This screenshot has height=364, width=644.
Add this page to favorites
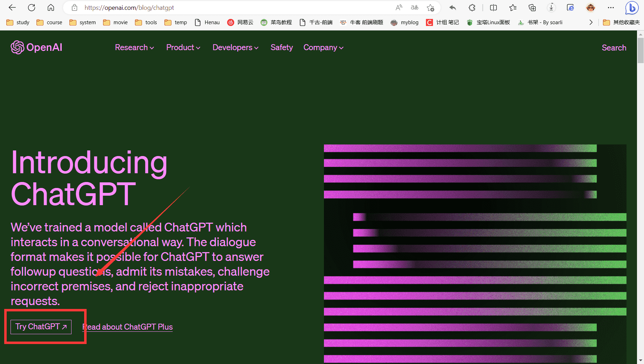(x=431, y=7)
